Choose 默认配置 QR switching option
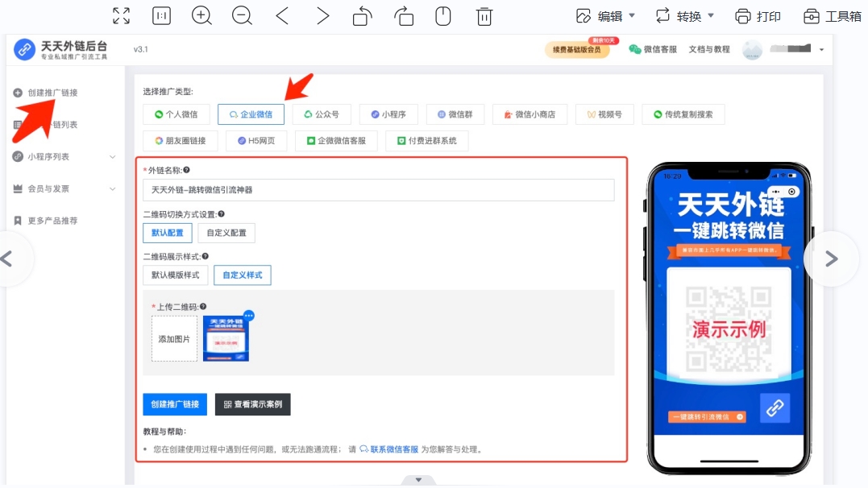The height and width of the screenshot is (488, 868). point(167,233)
